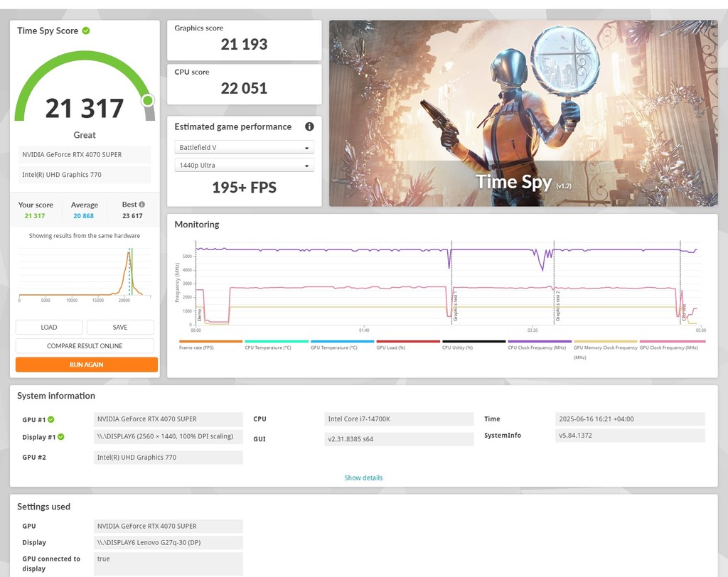Toggle the GPU Load (%) legend entry
Screen dimensions: 728x577
[x=408, y=345]
